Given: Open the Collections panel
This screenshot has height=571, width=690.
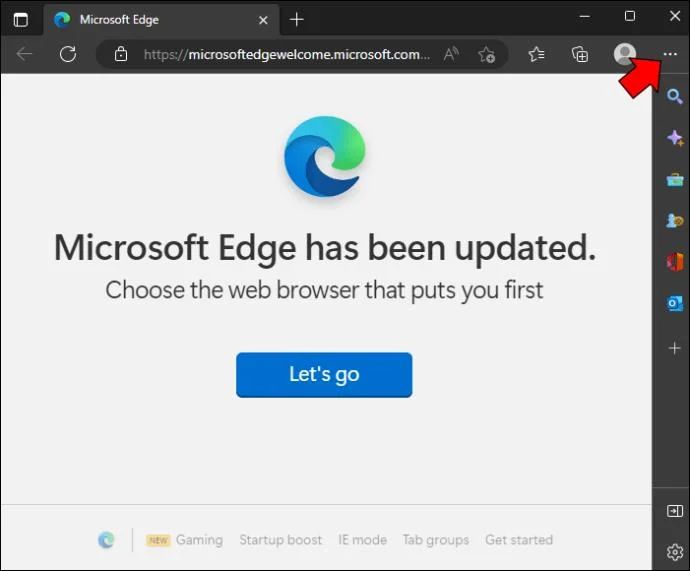Looking at the screenshot, I should [580, 55].
